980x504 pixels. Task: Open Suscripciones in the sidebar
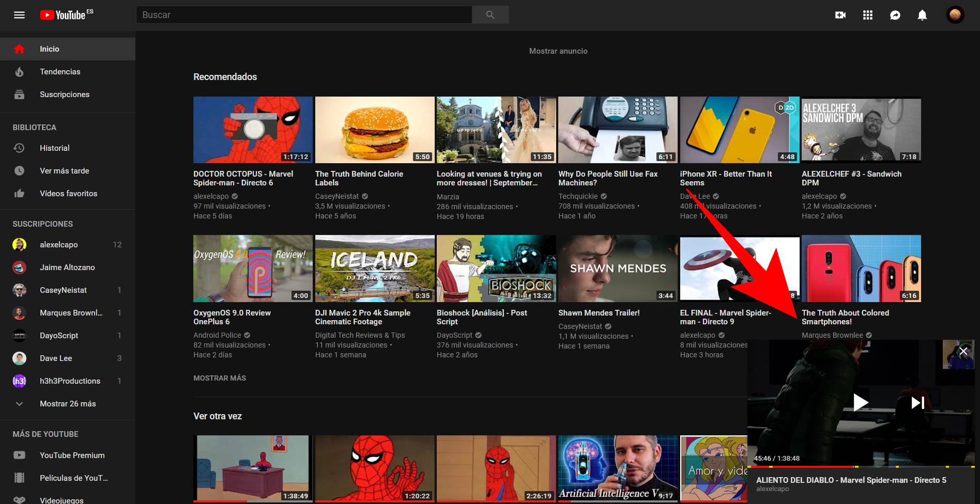[68, 94]
